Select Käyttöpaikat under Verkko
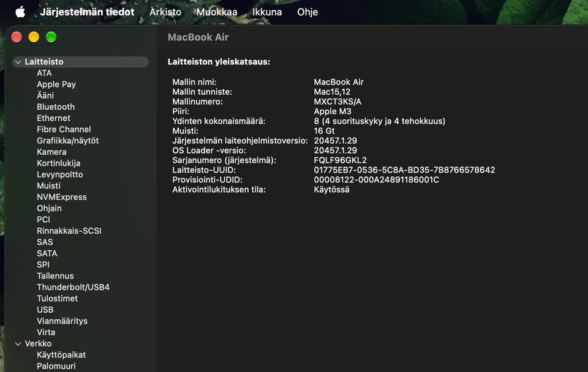588x372 pixels. pos(61,354)
